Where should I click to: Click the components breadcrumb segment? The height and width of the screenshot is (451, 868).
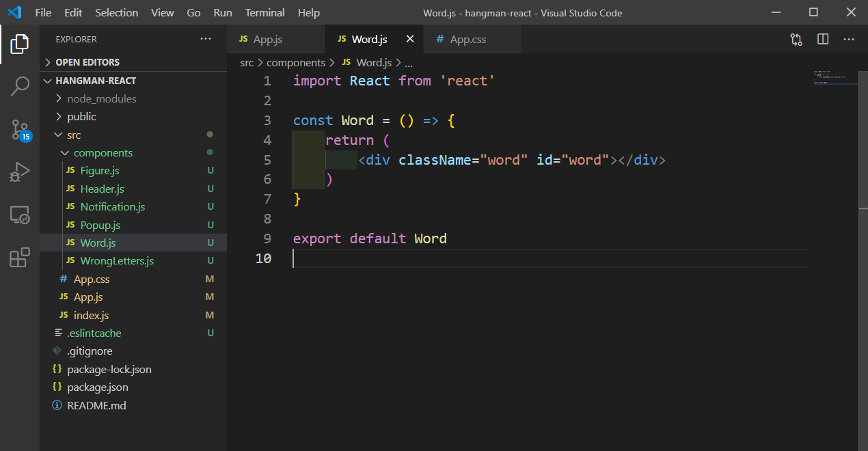(296, 62)
